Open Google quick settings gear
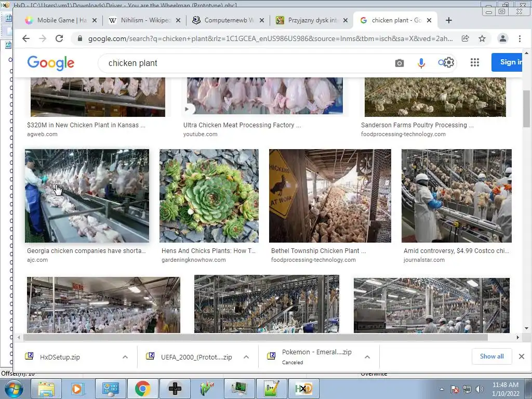532x399 pixels. (448, 62)
